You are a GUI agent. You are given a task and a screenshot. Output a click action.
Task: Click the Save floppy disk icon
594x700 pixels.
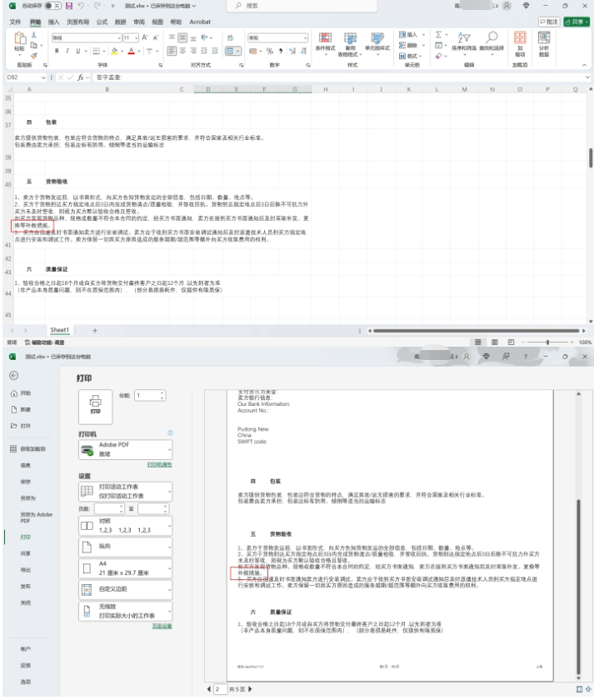[69, 6]
